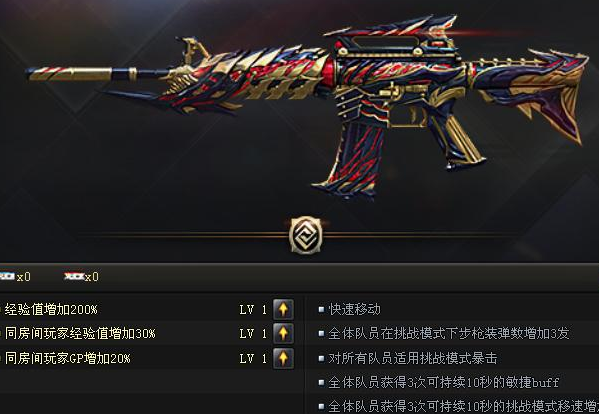Select the 同房间玩家经验值增加30% attribute row
Screen dimensions: 599x414
147,333
